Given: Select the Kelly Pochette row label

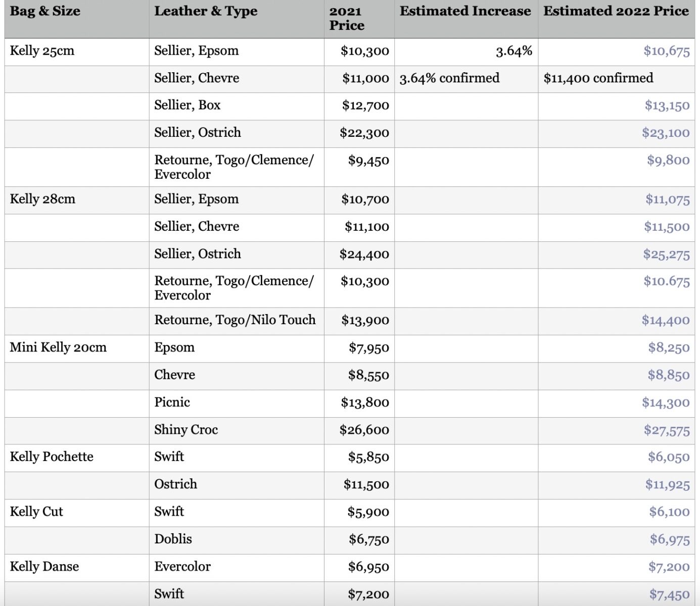Looking at the screenshot, I should [52, 457].
